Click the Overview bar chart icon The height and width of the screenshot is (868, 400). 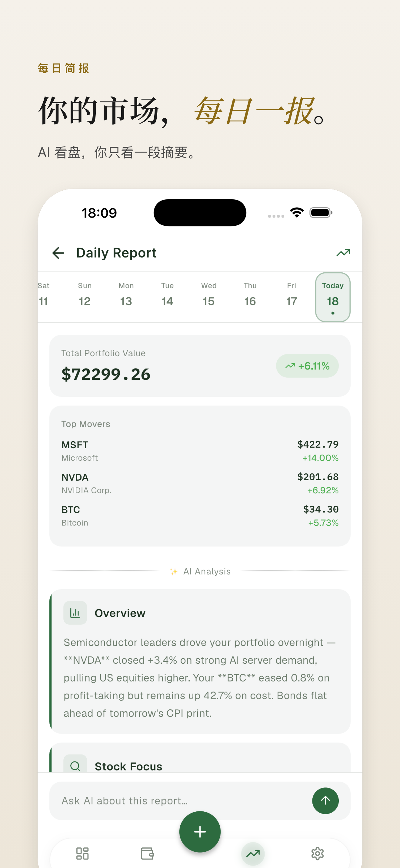pyautogui.click(x=75, y=613)
